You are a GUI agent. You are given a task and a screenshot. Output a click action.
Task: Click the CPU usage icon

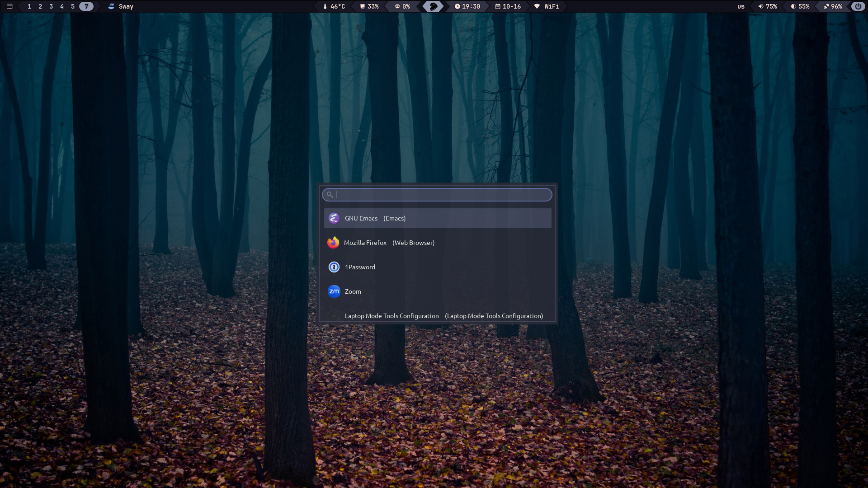[397, 6]
